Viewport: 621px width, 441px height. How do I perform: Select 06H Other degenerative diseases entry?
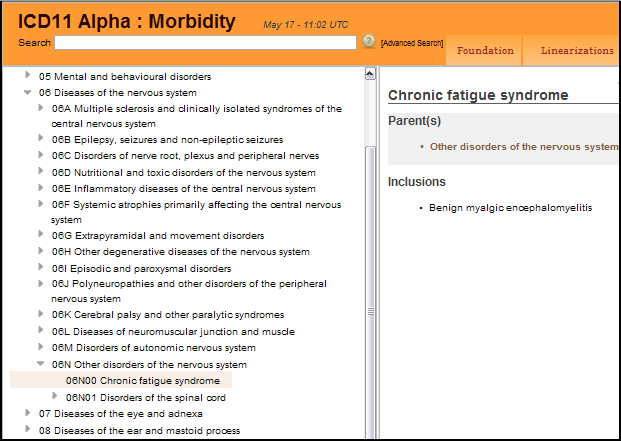coord(181,252)
